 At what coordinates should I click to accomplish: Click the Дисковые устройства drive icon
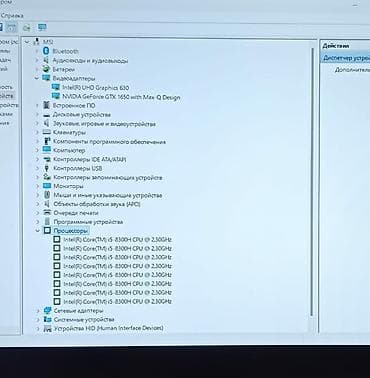pyautogui.click(x=47, y=115)
